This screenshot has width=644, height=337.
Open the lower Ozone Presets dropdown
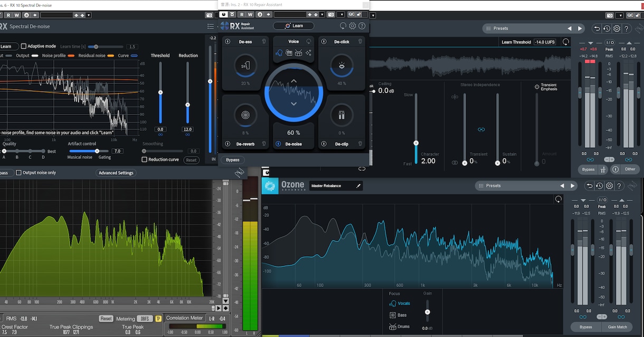[527, 186]
